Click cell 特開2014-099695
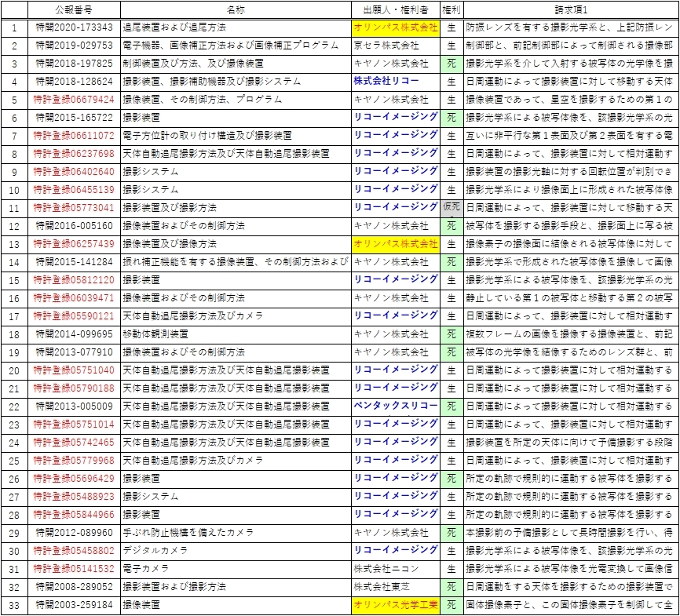680x616 pixels. (74, 334)
